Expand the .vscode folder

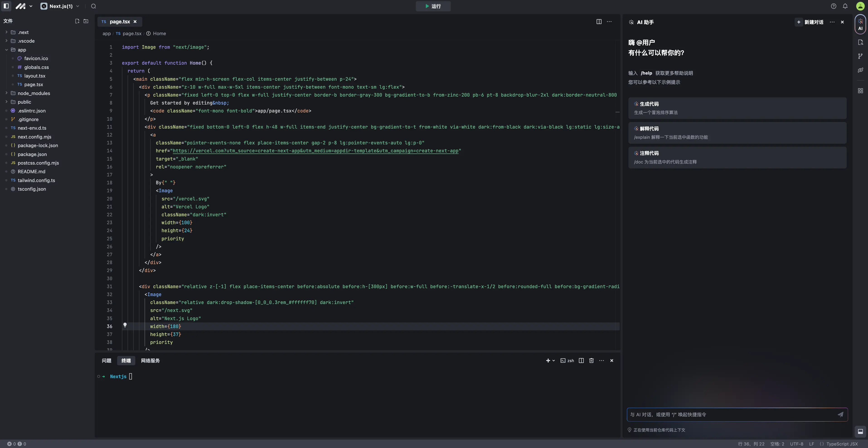pos(6,41)
